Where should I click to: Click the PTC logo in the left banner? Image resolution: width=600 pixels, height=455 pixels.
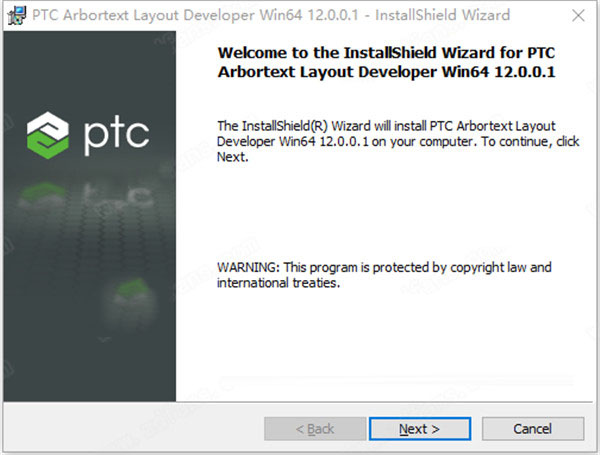pyautogui.click(x=88, y=135)
